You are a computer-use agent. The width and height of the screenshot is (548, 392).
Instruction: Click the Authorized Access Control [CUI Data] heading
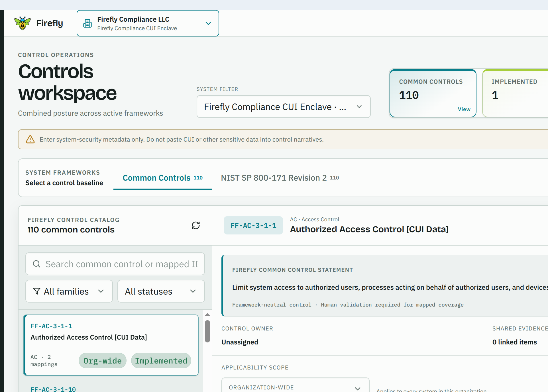[x=369, y=229]
